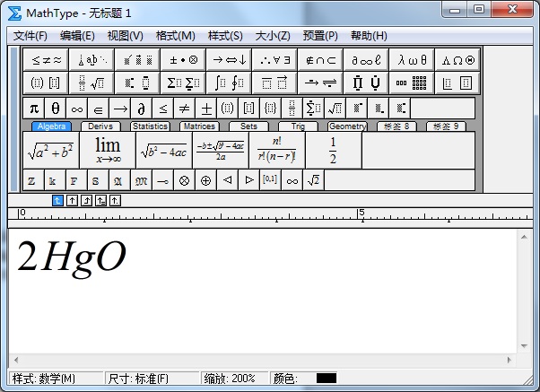The image size is (540, 392).
Task: Click the 2HgO equation in the editing area
Action: click(72, 257)
